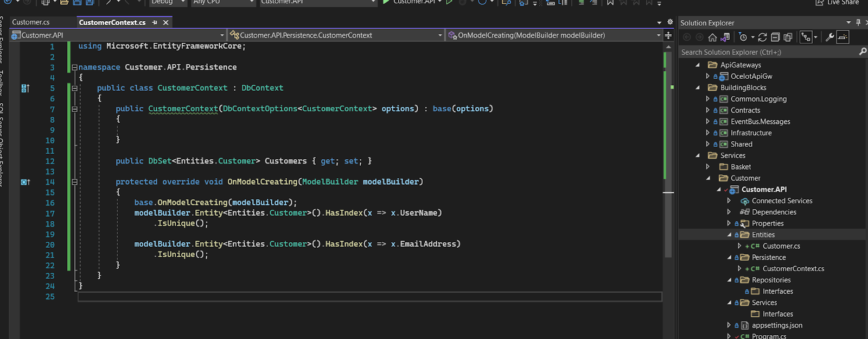Toggle Preview Selected Items button
The image size is (868, 339).
843,37
